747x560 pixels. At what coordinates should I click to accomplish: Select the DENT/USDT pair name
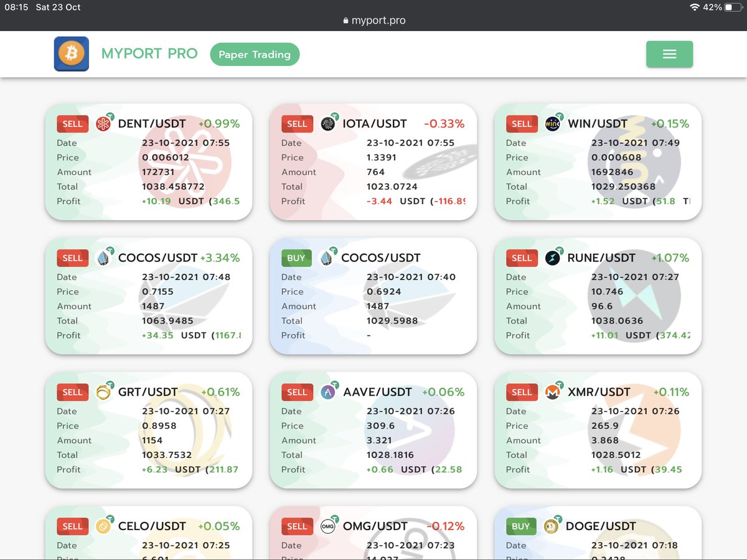[x=152, y=124]
